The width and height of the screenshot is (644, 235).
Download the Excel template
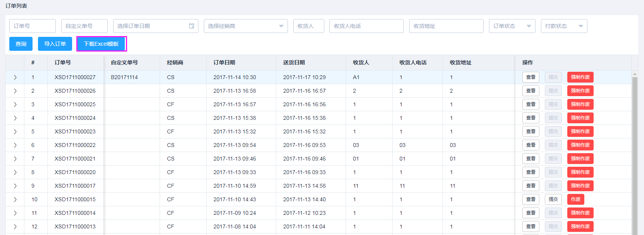click(102, 44)
